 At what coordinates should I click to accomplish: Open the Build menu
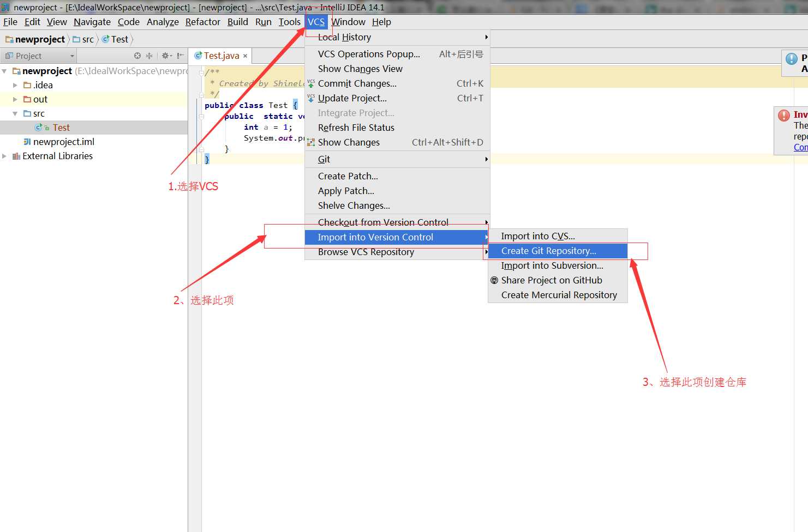pos(238,22)
